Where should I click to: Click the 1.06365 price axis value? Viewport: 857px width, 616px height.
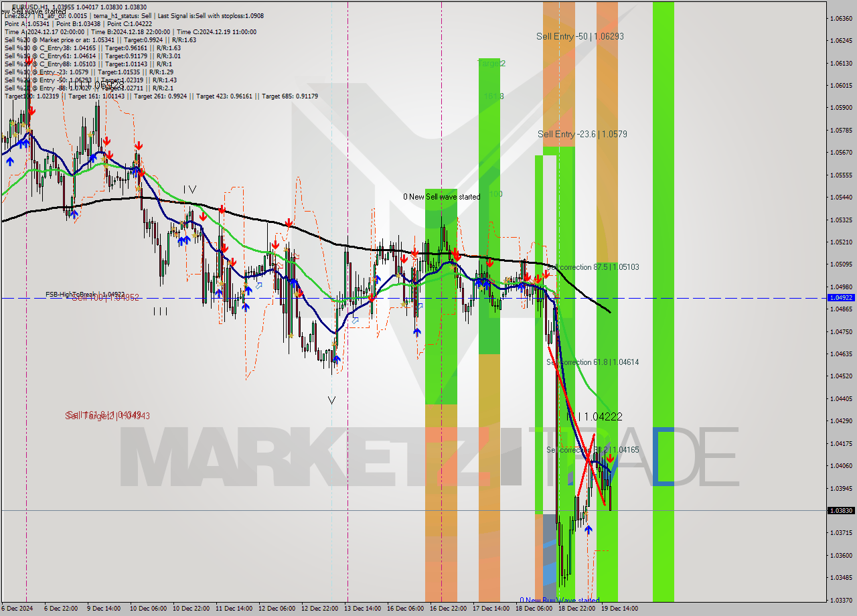click(841, 18)
